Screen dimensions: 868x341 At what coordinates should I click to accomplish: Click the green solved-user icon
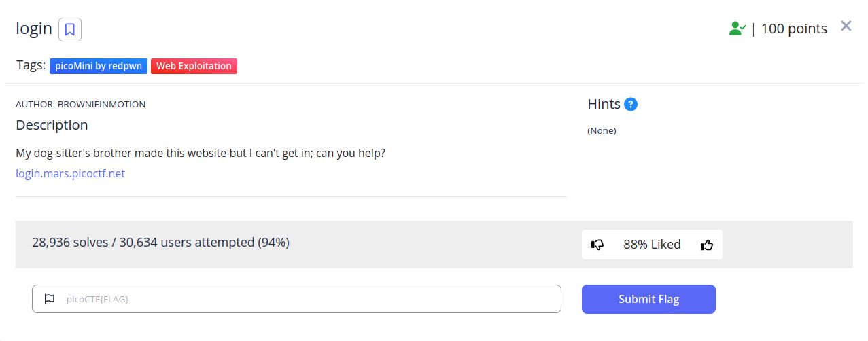pos(737,29)
